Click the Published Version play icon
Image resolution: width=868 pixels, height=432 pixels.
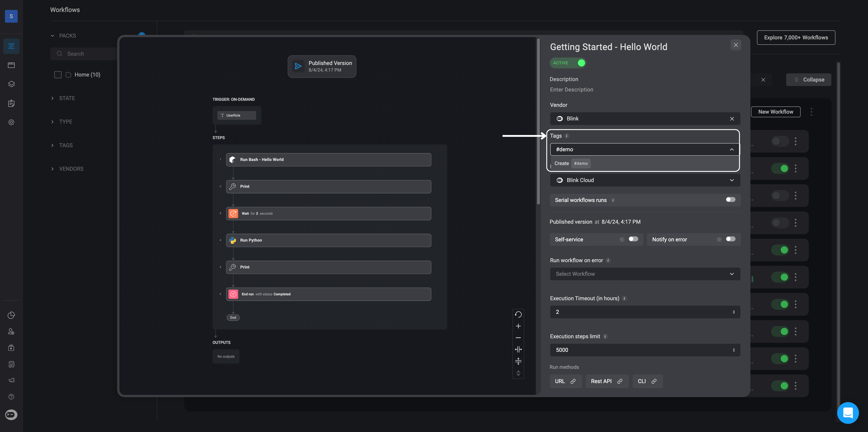click(x=298, y=66)
